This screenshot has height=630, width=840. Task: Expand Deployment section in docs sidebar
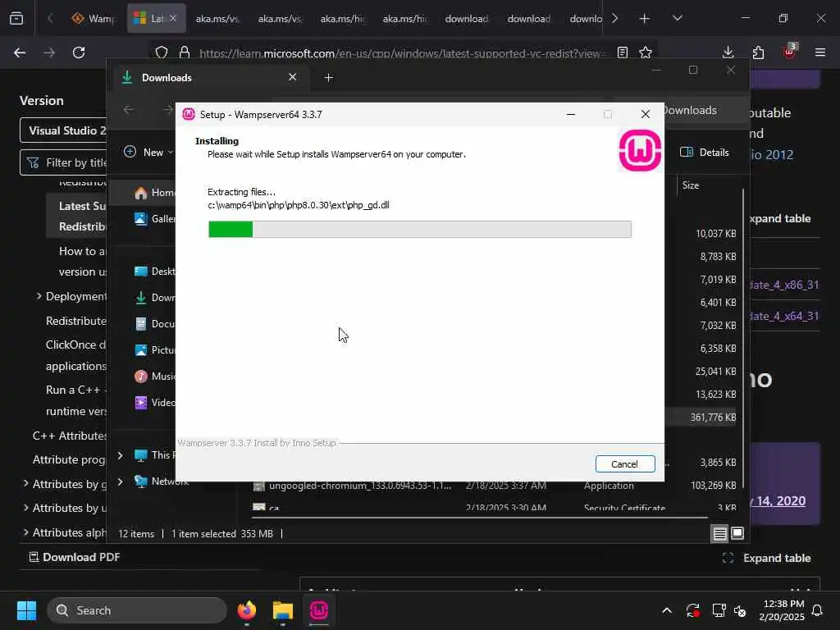click(x=39, y=296)
